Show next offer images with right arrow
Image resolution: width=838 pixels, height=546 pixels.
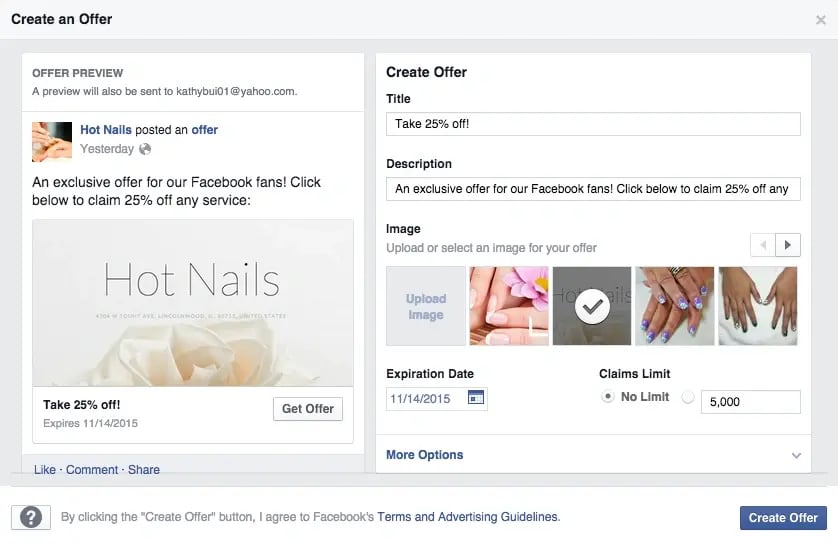click(788, 245)
